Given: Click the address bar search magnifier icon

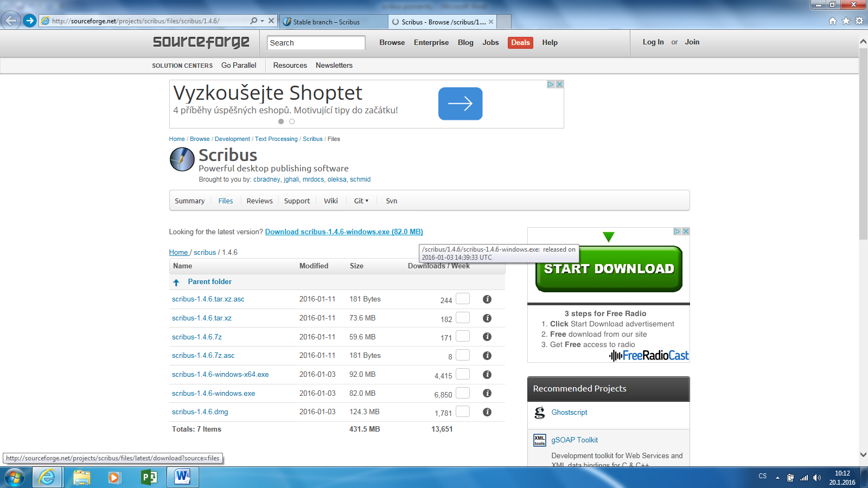Looking at the screenshot, I should tap(253, 21).
